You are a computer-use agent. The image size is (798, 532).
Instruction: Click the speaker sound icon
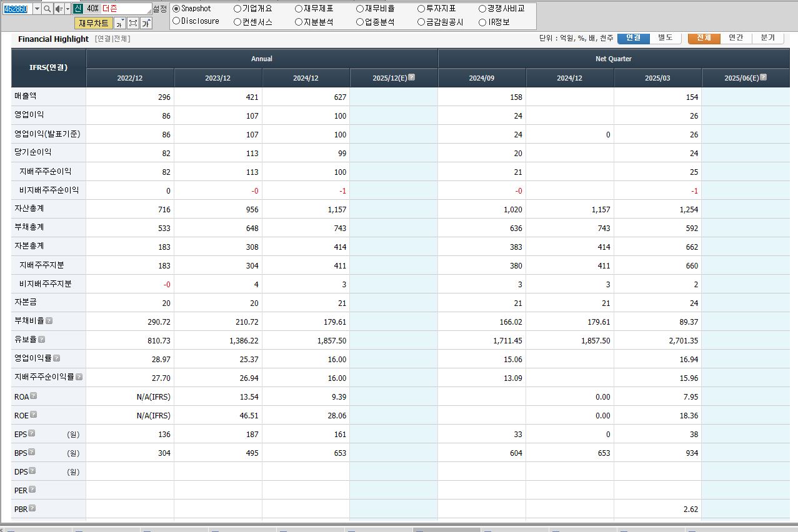click(59, 9)
